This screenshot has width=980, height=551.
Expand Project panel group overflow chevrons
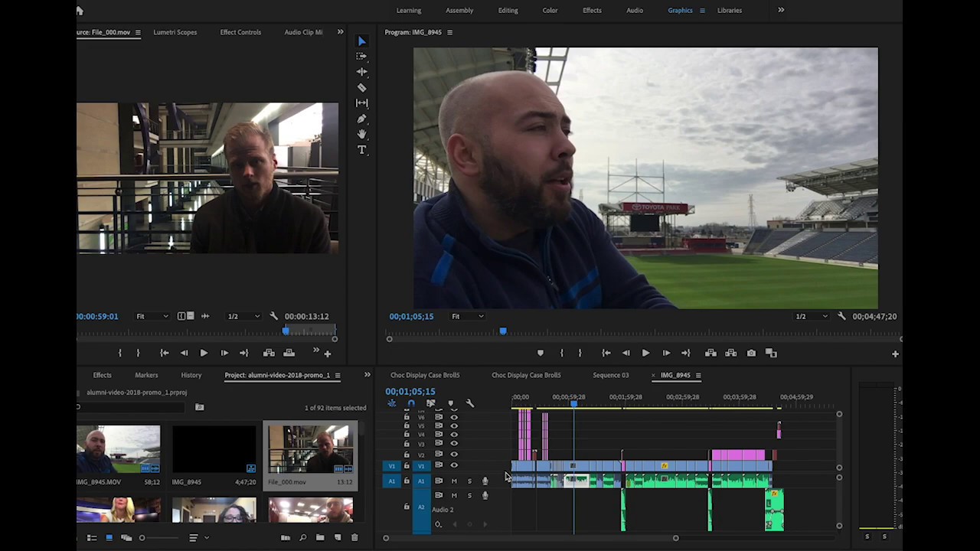[x=367, y=375]
